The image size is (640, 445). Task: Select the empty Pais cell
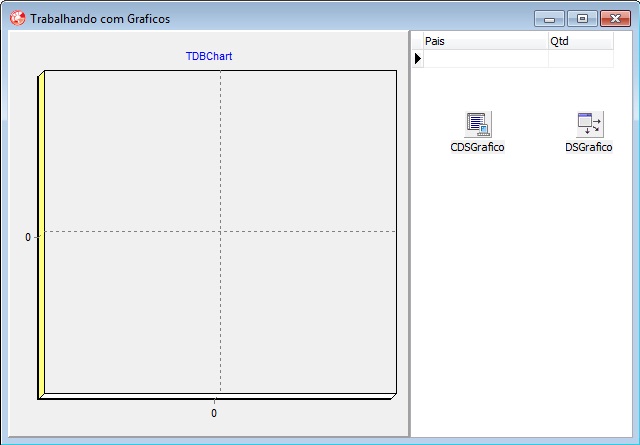point(484,59)
